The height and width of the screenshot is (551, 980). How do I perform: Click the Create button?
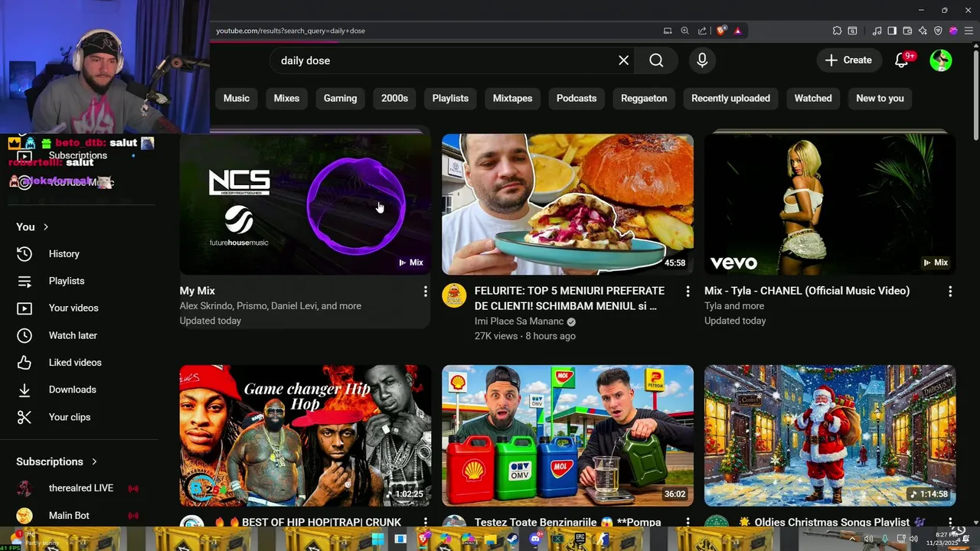(x=848, y=60)
